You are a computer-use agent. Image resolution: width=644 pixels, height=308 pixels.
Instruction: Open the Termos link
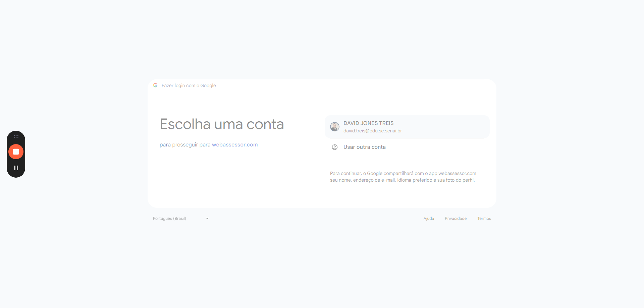[x=484, y=219]
